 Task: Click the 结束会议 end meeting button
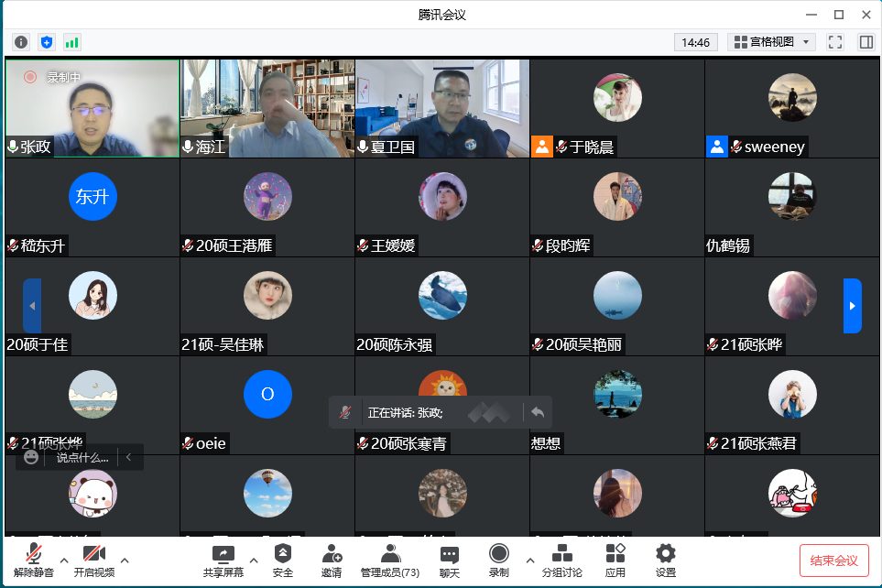833,561
